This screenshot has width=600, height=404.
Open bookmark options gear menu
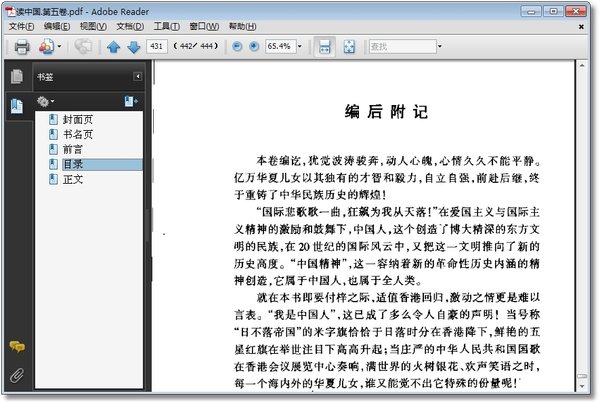tap(45, 101)
